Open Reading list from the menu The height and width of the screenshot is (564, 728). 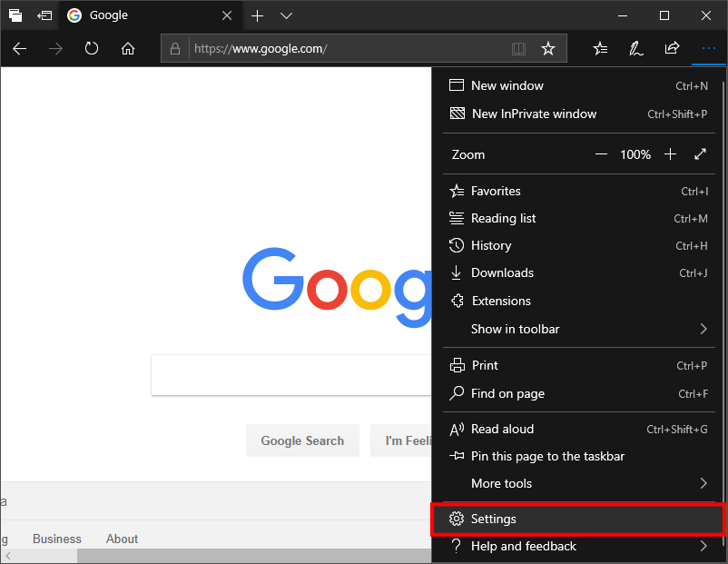pos(578,218)
